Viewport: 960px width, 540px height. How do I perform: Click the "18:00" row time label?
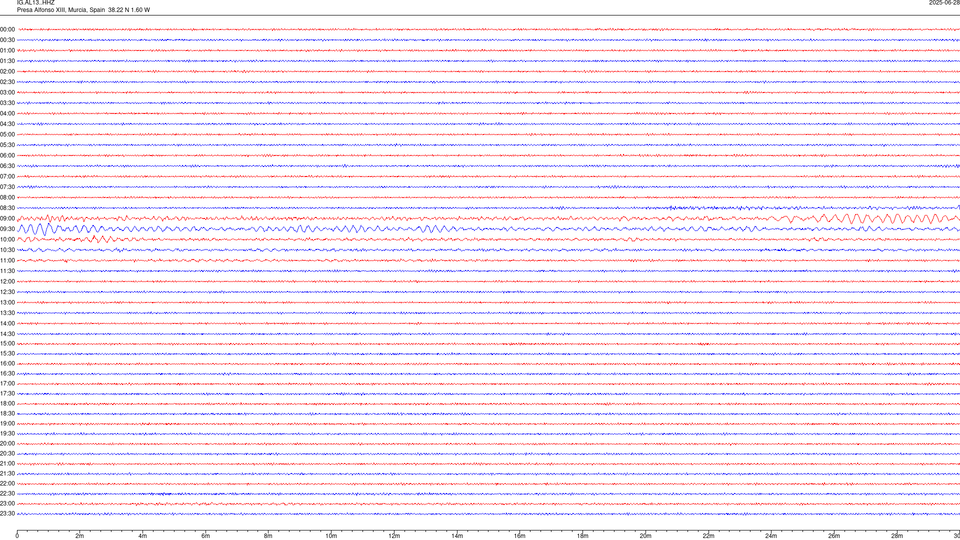point(7,403)
